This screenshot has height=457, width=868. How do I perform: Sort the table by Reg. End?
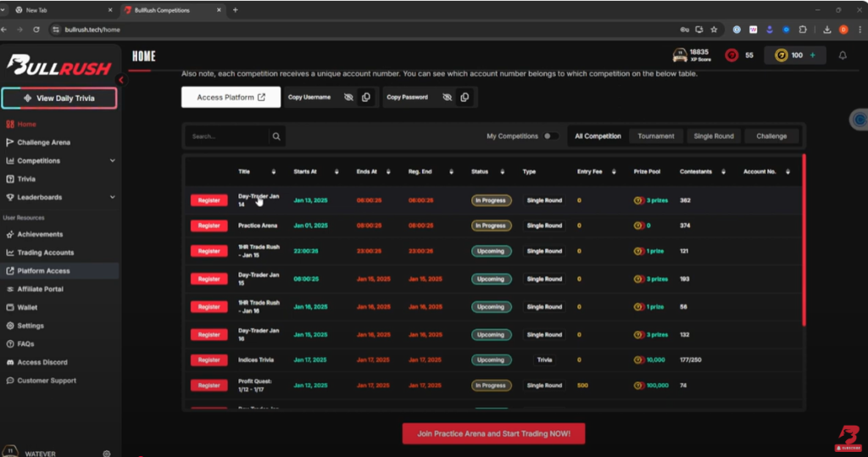(451, 172)
